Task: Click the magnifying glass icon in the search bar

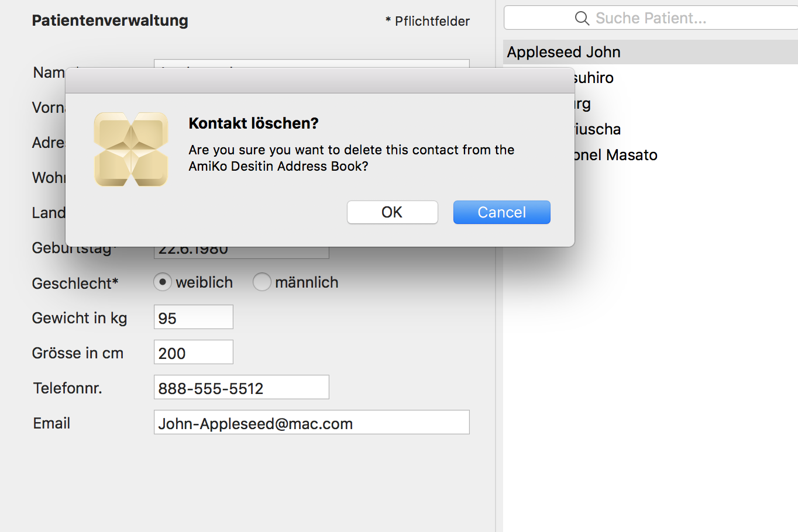Action: point(582,18)
